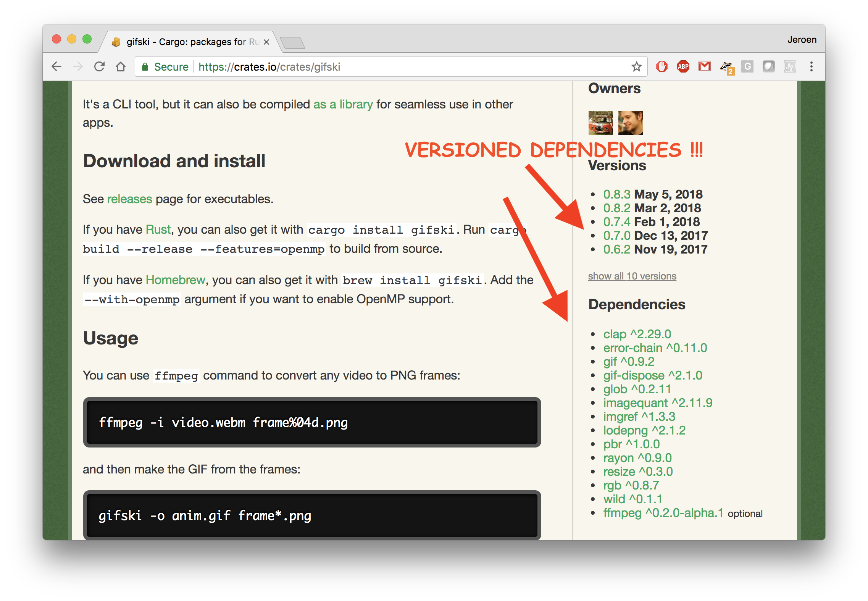The width and height of the screenshot is (868, 601).
Task: Open version 0.8.3 link
Action: [616, 194]
